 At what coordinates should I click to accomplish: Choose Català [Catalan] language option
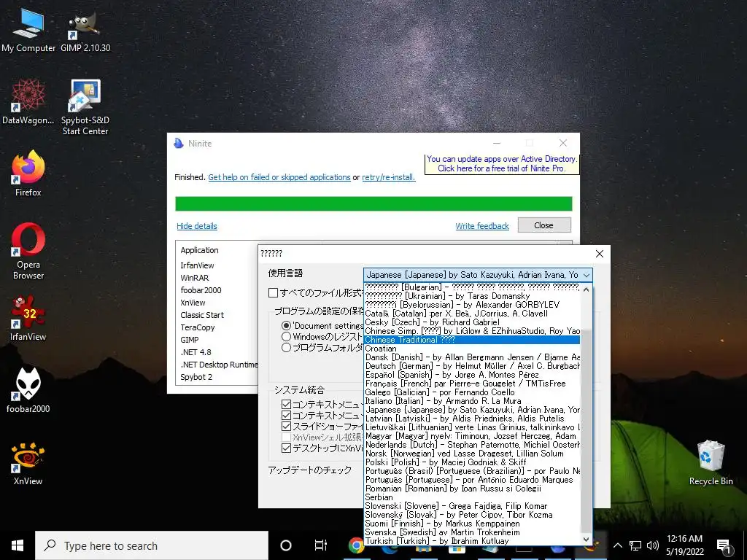click(x=472, y=314)
